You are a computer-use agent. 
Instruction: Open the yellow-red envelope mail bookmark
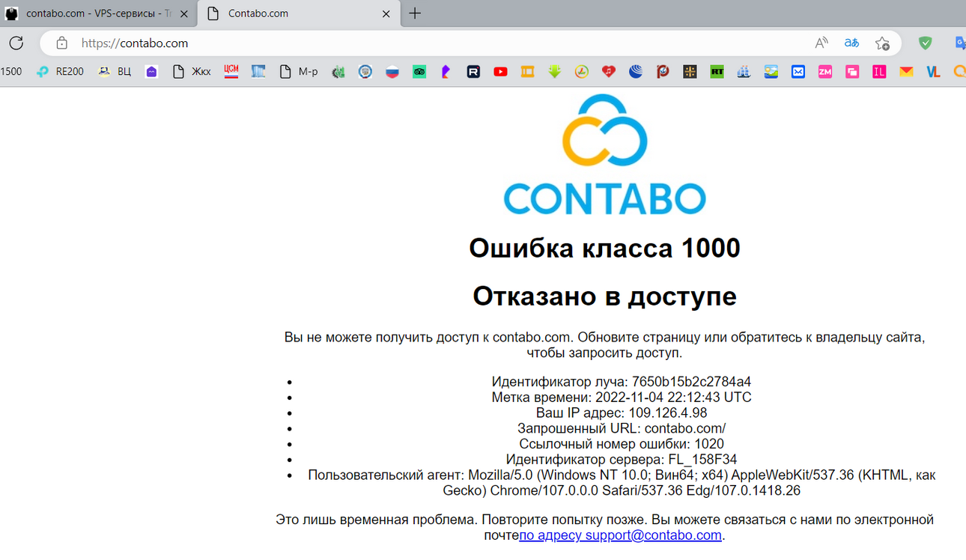[x=906, y=72]
